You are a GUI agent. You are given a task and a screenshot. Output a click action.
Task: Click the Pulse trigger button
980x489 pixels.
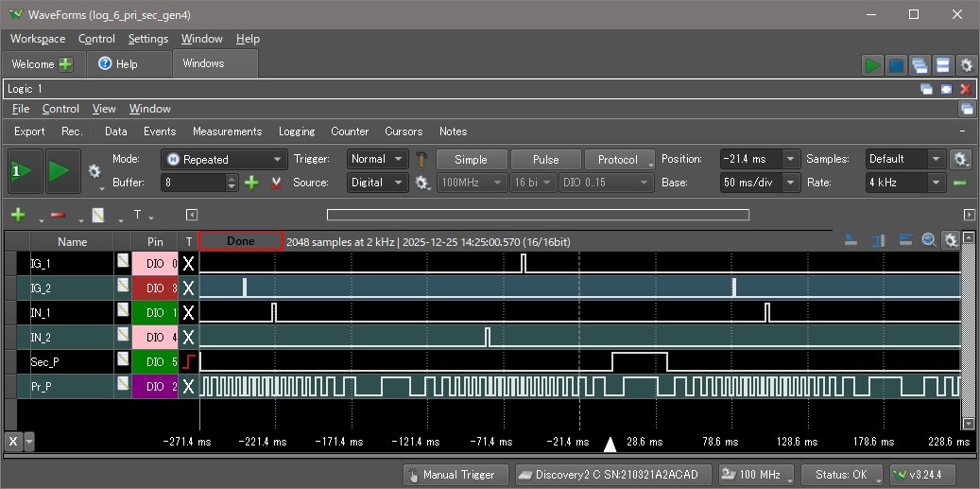[545, 160]
